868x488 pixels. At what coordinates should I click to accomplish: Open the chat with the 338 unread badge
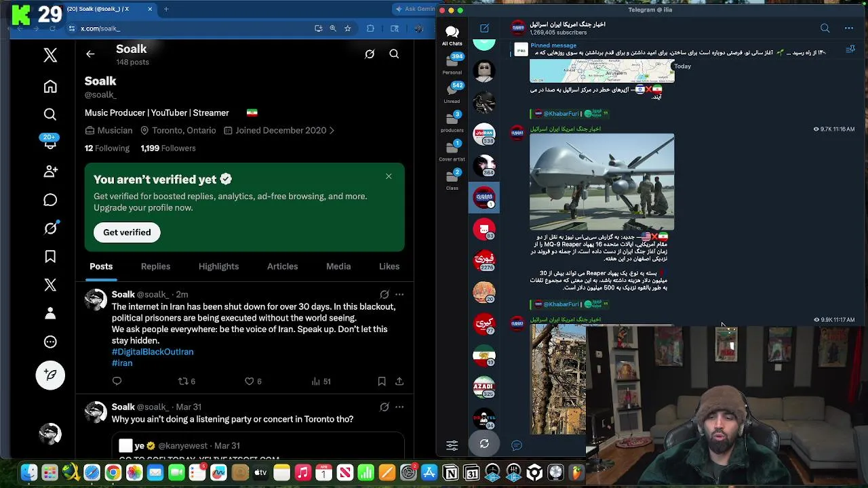(x=484, y=134)
